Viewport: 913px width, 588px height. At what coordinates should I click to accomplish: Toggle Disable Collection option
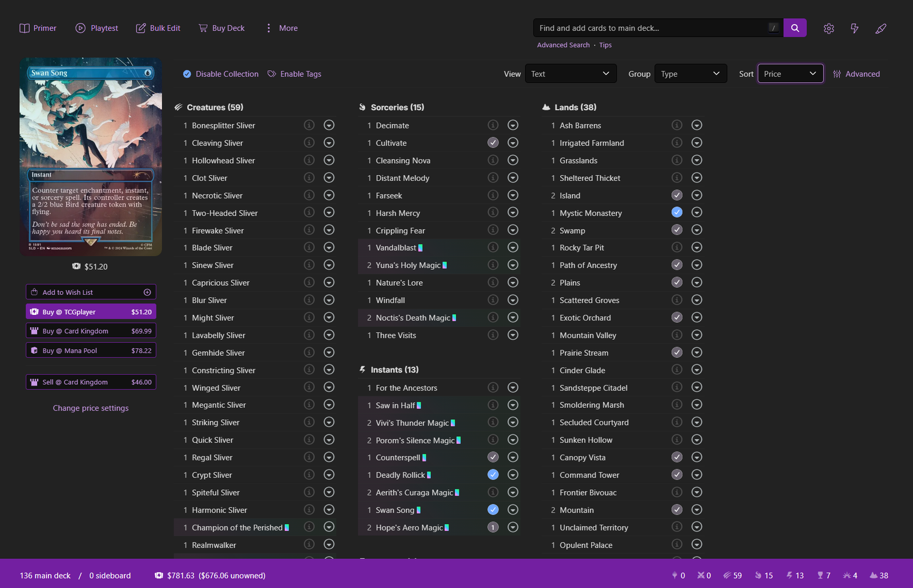[x=220, y=74]
